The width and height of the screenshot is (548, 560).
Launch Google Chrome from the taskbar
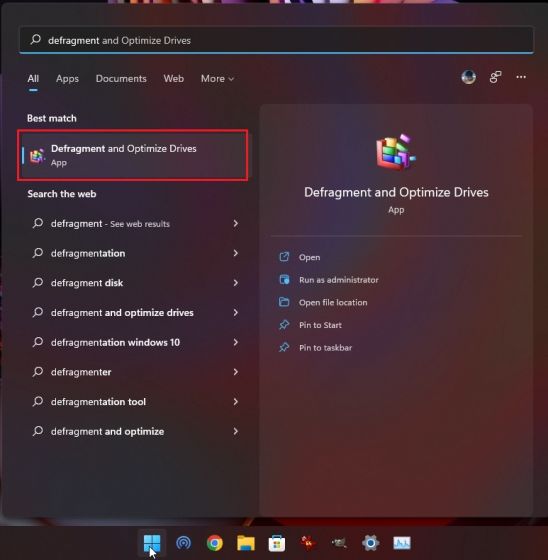click(215, 543)
